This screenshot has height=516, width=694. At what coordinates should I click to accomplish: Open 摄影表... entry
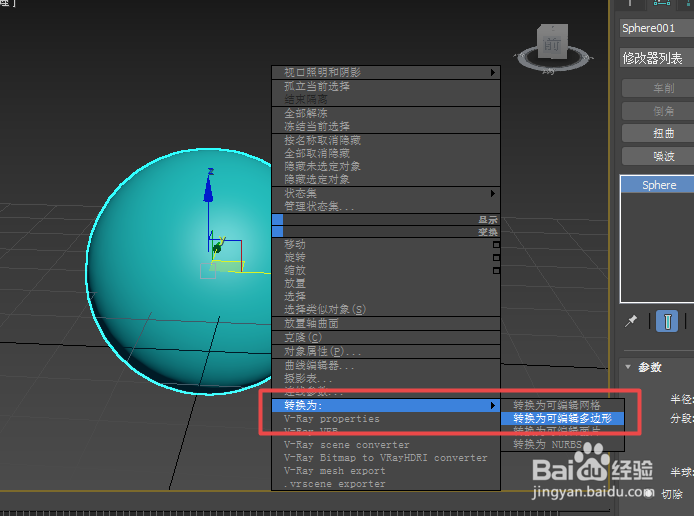coord(386,379)
